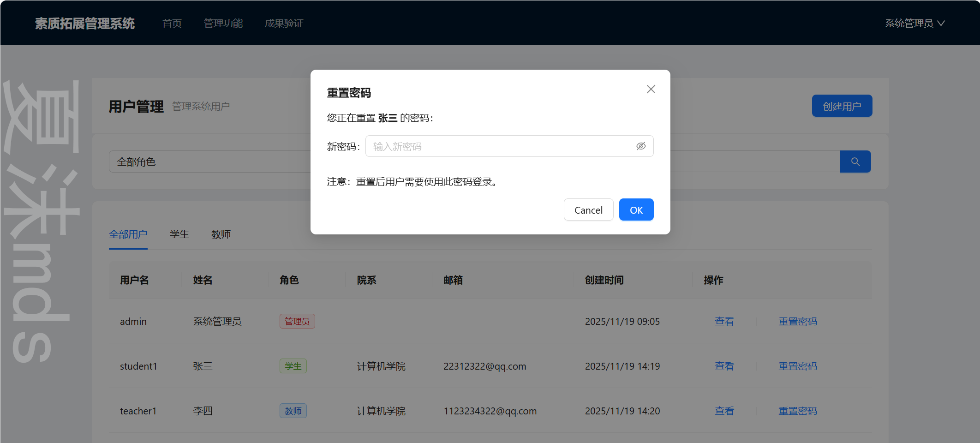Click the 创建时间 column header

(x=604, y=280)
